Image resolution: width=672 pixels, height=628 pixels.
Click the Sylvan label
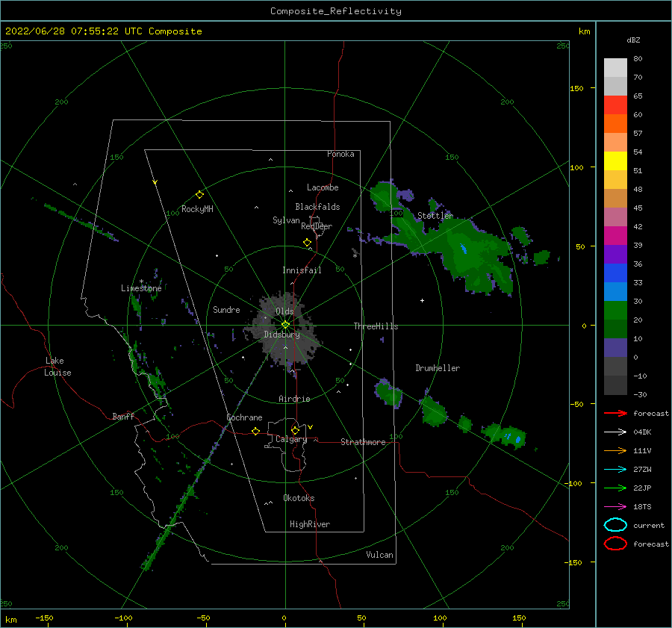click(286, 220)
